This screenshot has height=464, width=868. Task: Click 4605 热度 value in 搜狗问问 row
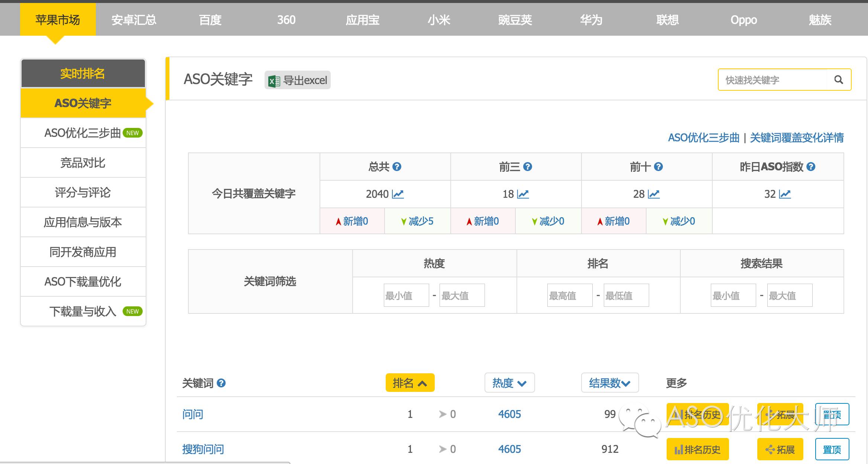[x=509, y=449]
